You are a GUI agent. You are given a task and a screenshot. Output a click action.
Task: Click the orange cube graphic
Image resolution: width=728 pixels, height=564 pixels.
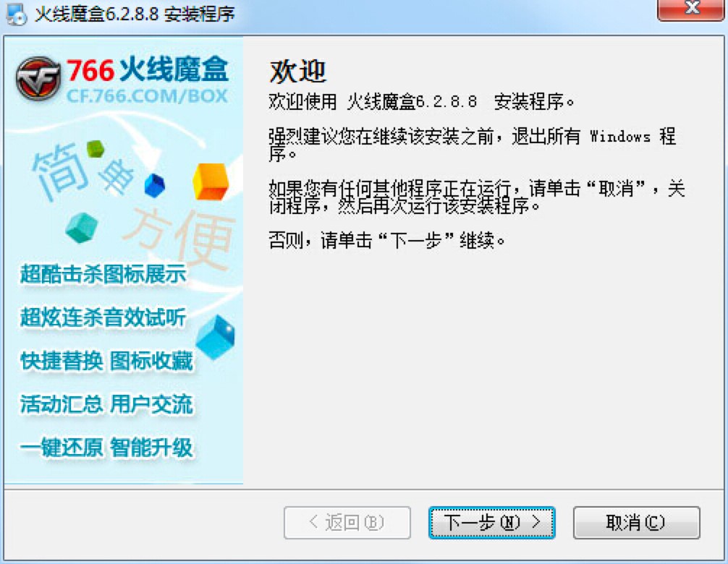[211, 181]
